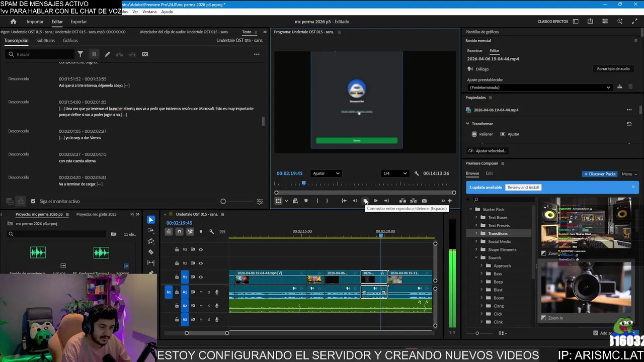Click Mark Out bracket in Program monitor
The height and width of the screenshot is (362, 644).
coord(327,201)
